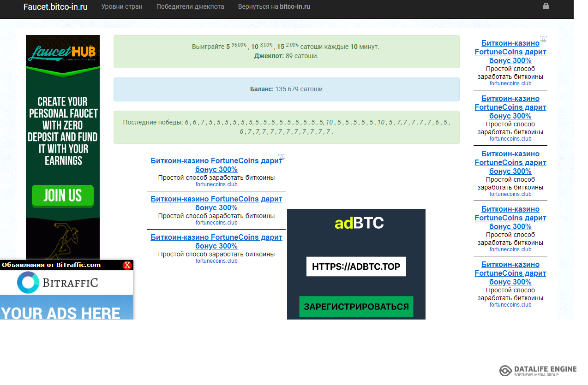Screen dimensions: 588x385
Task: Click the HTTPS://ADBTC.TOP address box
Action: click(356, 267)
